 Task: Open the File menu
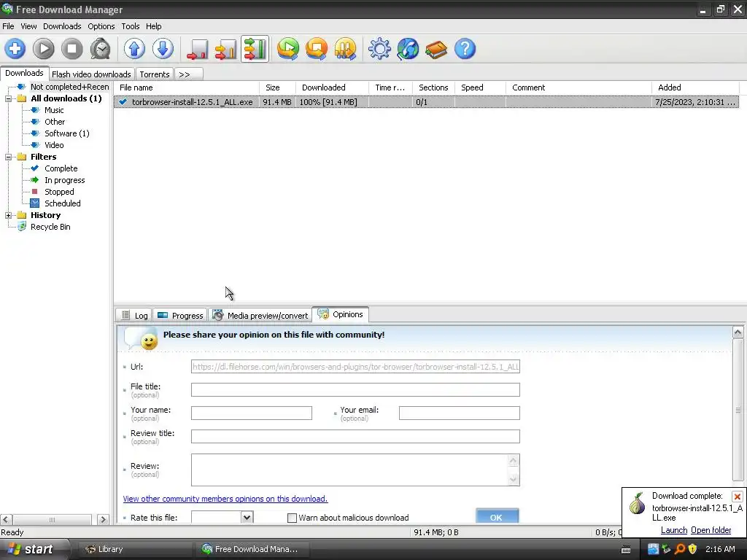coord(8,26)
